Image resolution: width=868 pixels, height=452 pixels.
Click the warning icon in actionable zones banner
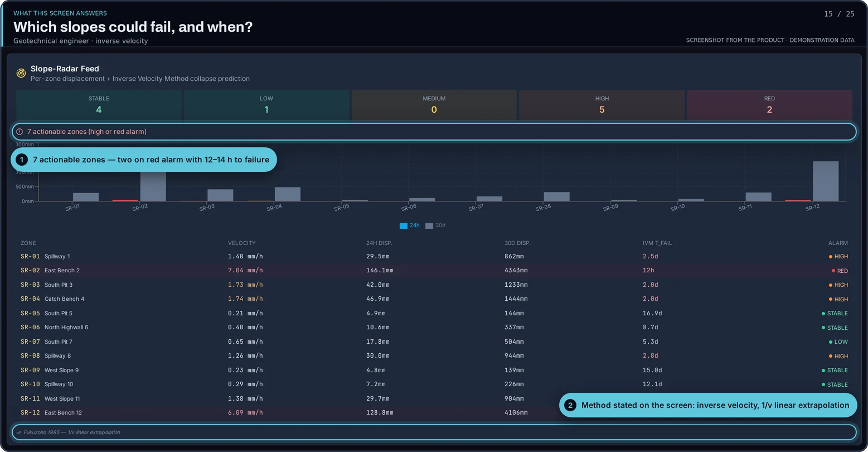coord(20,132)
